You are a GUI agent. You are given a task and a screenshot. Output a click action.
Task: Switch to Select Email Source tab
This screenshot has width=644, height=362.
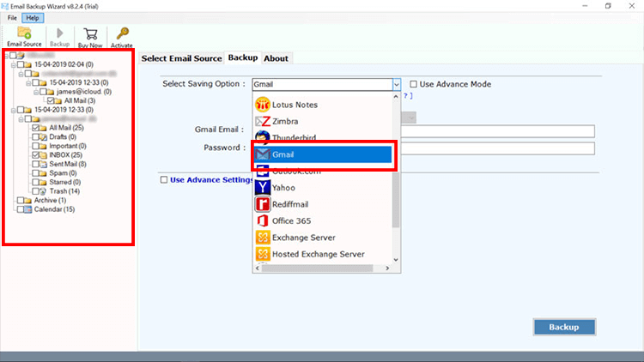pyautogui.click(x=181, y=58)
